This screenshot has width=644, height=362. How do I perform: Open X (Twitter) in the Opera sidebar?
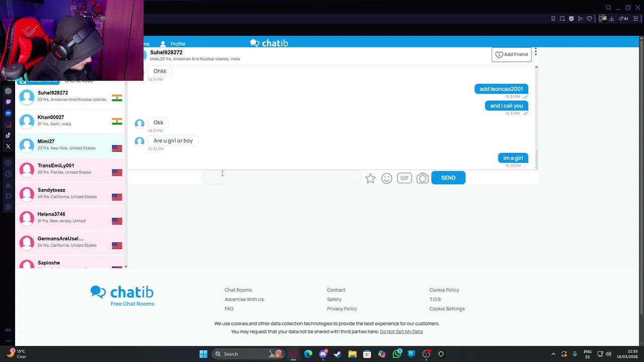tap(8, 146)
